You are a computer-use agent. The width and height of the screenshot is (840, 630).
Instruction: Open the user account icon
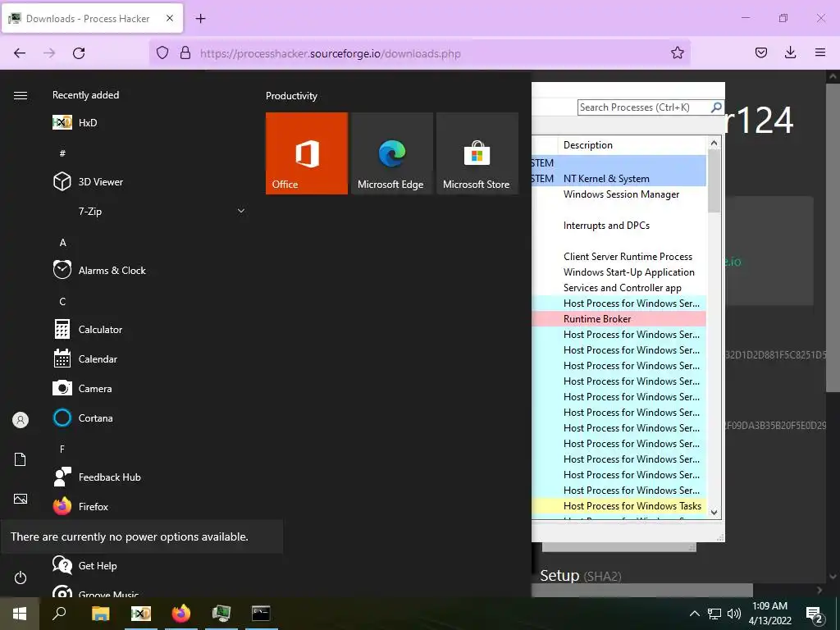(x=21, y=420)
